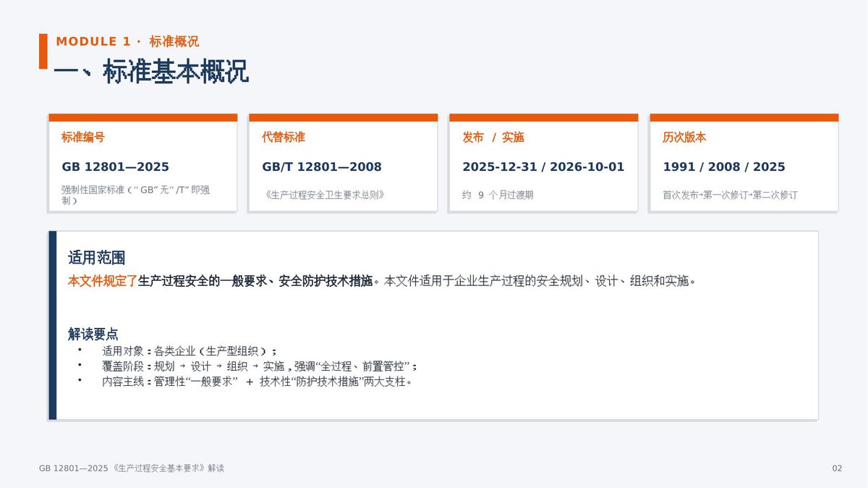The width and height of the screenshot is (868, 488).
Task: Click the note "约 9 个月过渡期"
Action: (498, 195)
